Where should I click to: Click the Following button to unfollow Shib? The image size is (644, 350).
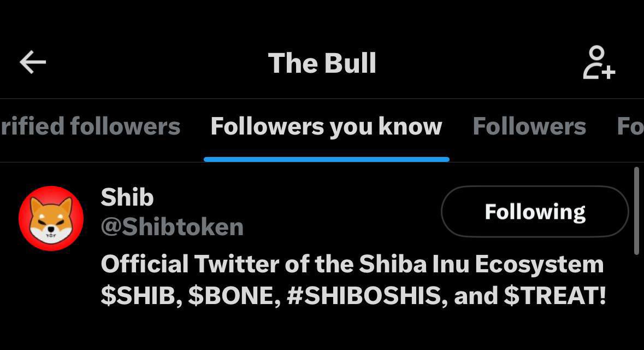535,212
